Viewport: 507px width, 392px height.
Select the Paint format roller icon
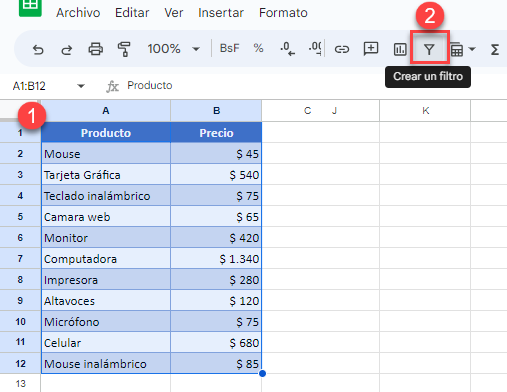pyautogui.click(x=124, y=49)
